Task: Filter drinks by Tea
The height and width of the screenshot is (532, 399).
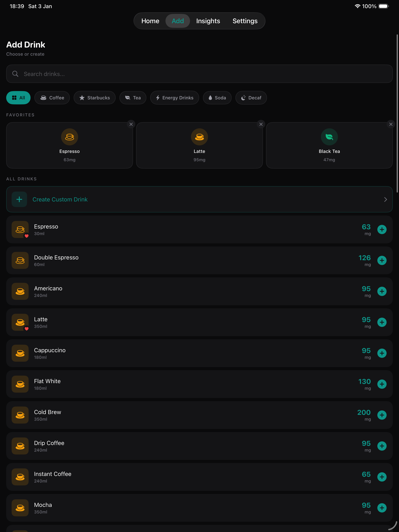Action: 133,98
